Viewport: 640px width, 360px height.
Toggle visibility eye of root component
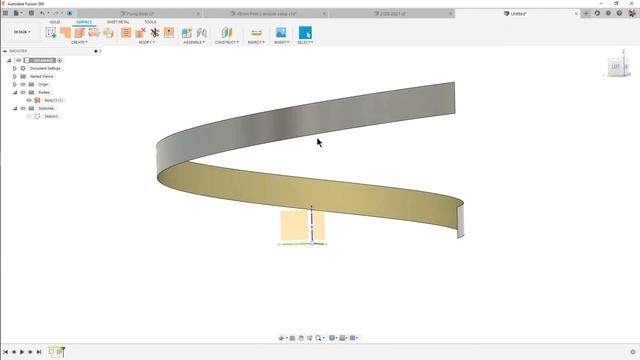[x=19, y=60]
